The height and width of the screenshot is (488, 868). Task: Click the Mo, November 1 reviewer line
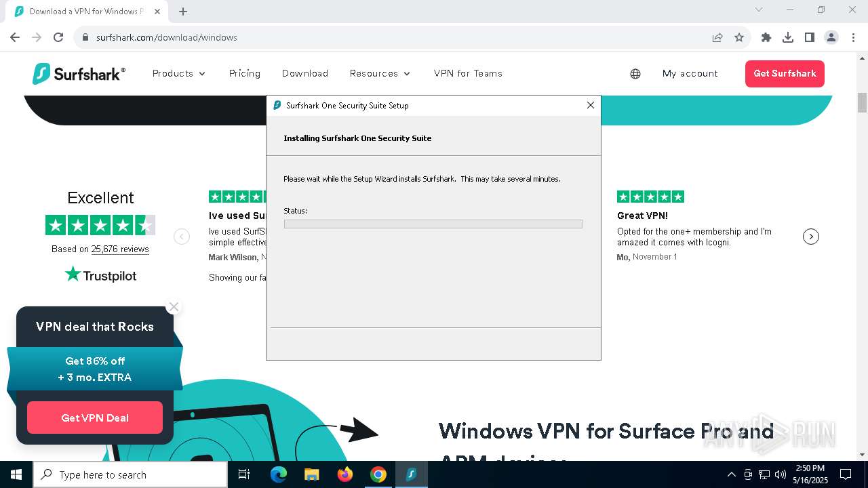tap(647, 257)
